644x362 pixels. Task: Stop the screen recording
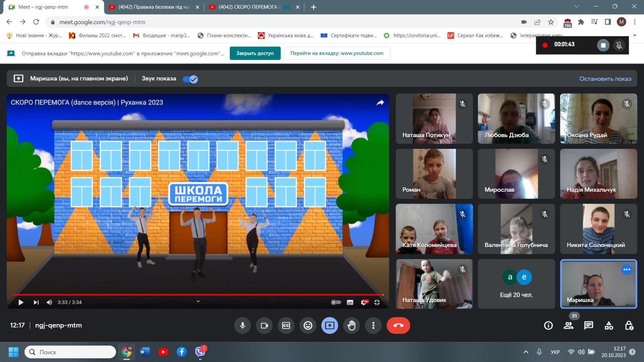point(603,45)
